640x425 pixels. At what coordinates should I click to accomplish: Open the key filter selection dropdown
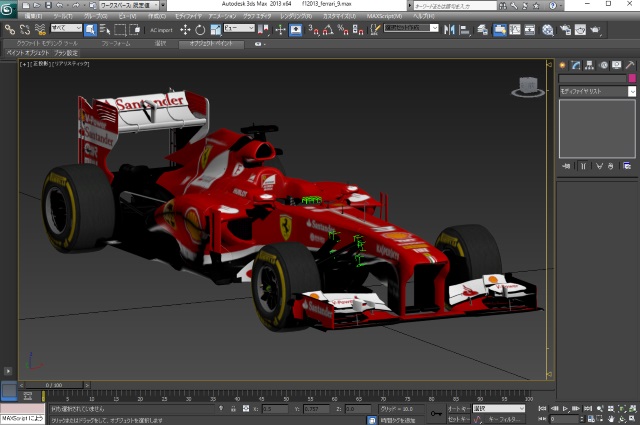click(499, 409)
